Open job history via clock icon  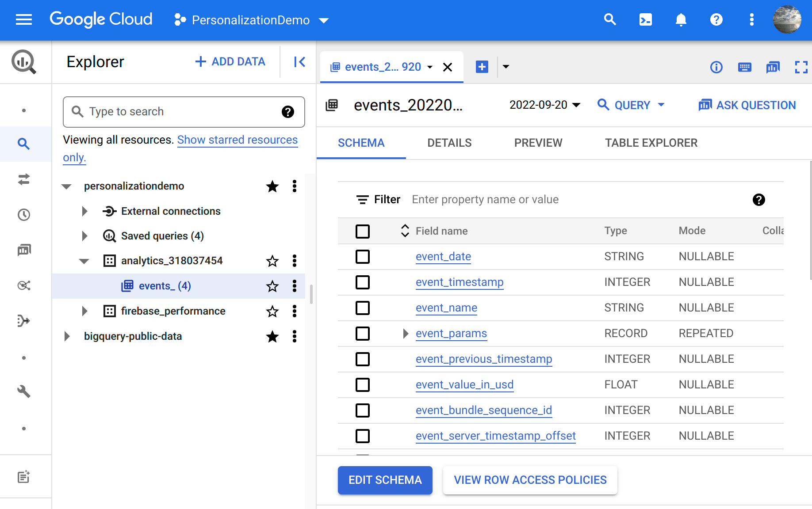pyautogui.click(x=23, y=215)
